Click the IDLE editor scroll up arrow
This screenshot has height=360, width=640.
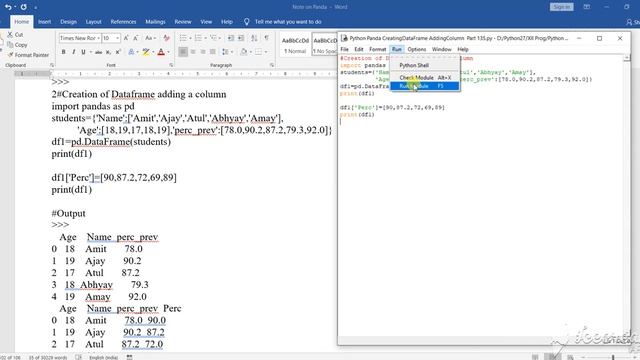[x=627, y=58]
